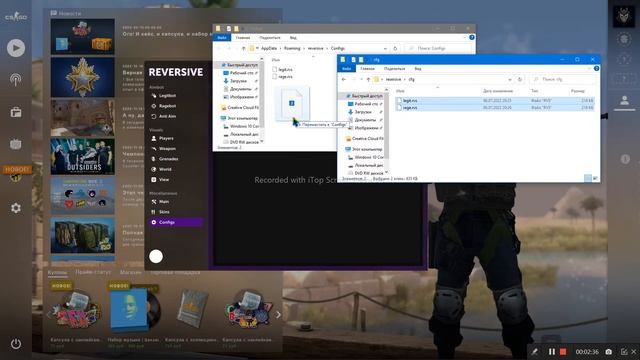The image size is (640, 360).
Task: Show next store item with right arrow
Action: click(x=278, y=315)
